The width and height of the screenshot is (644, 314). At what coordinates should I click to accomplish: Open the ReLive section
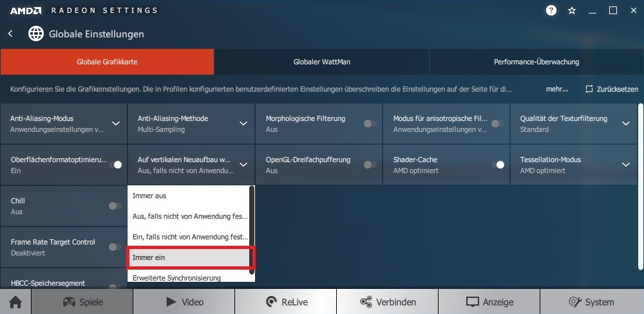coord(286,302)
